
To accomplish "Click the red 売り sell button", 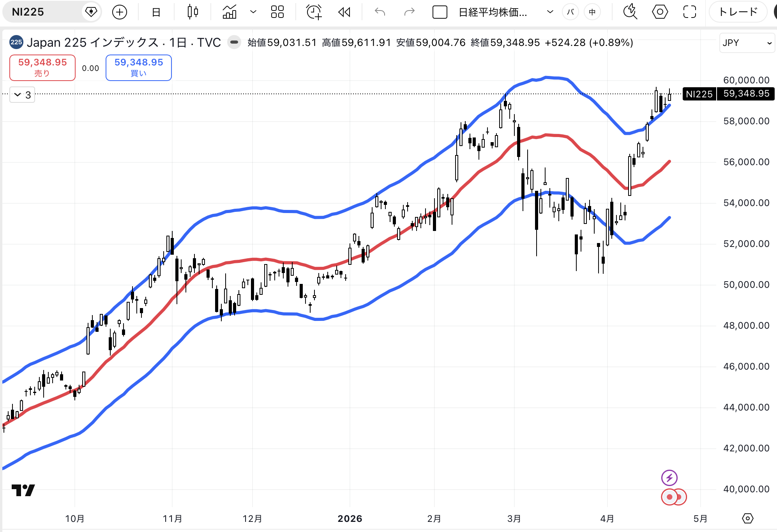I will point(42,68).
